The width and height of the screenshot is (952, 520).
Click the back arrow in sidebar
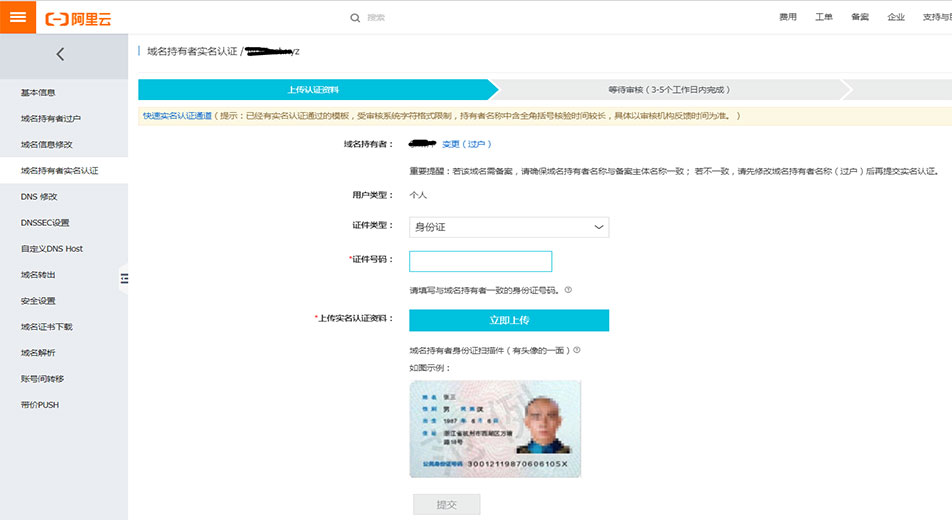click(60, 55)
